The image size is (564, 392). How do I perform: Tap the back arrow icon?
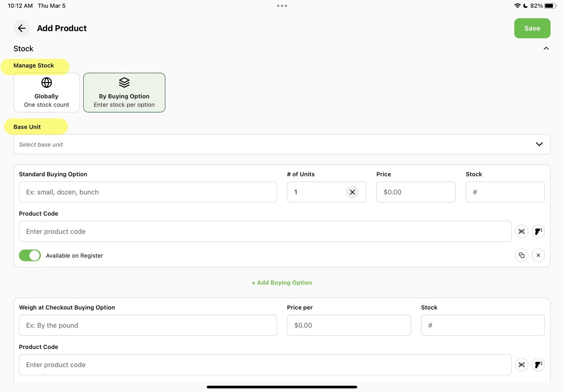22,28
